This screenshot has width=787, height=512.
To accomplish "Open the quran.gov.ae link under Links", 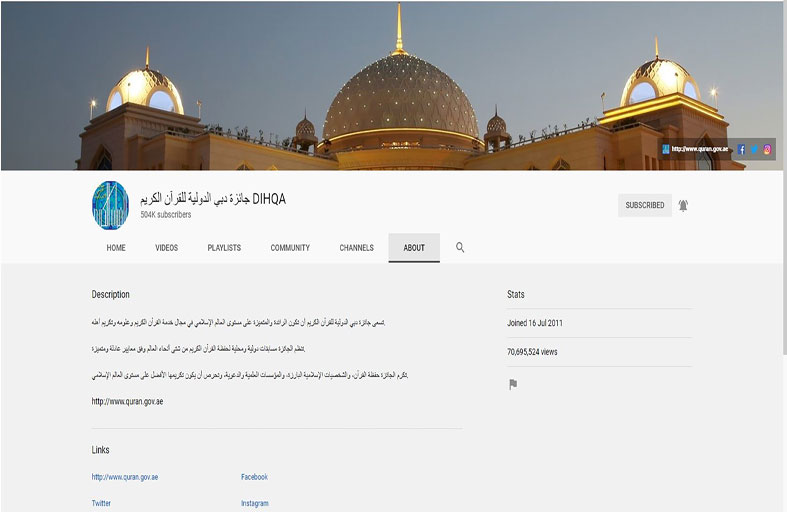I will click(125, 477).
